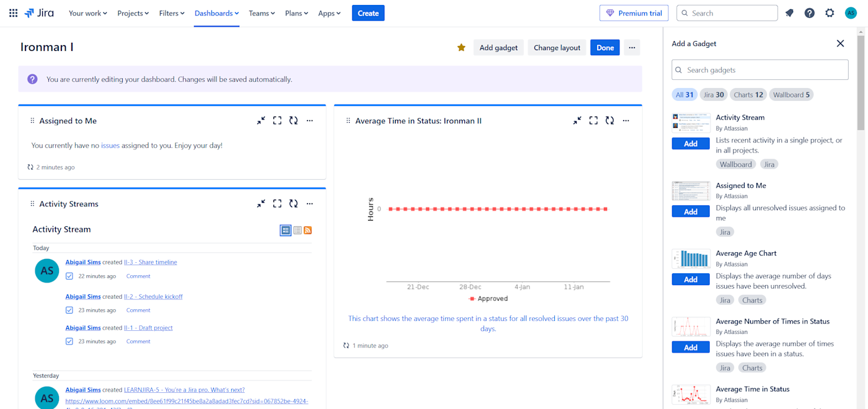
Task: Click the Change layout button
Action: click(x=557, y=48)
